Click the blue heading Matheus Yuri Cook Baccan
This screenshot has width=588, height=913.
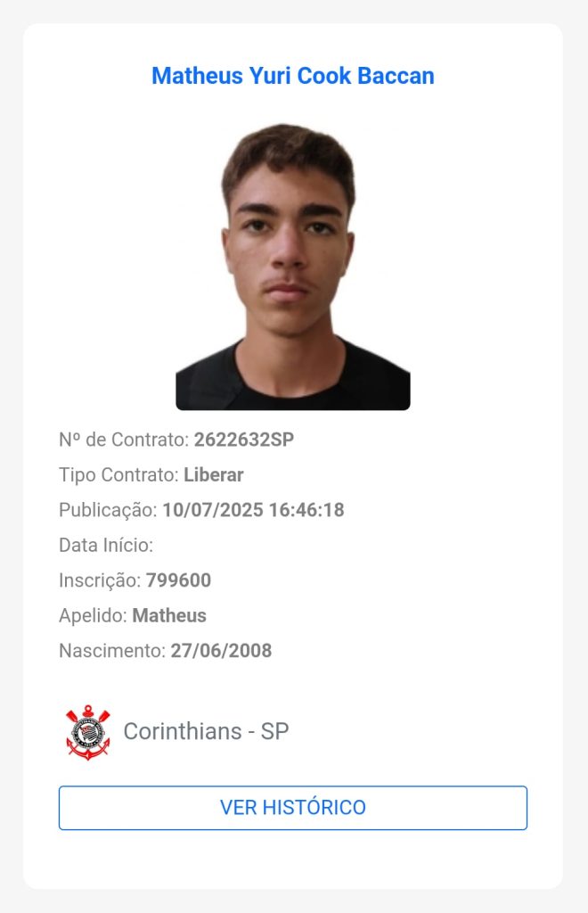[x=293, y=76]
